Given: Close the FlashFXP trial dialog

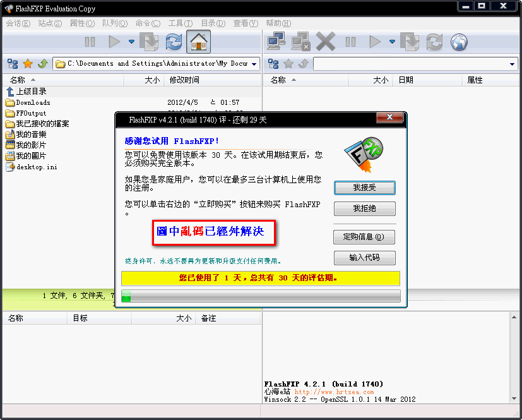Looking at the screenshot, I should coord(389,117).
